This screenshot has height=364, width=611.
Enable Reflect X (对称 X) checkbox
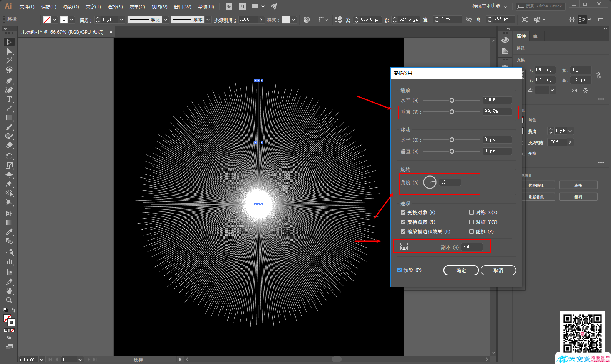click(x=472, y=212)
